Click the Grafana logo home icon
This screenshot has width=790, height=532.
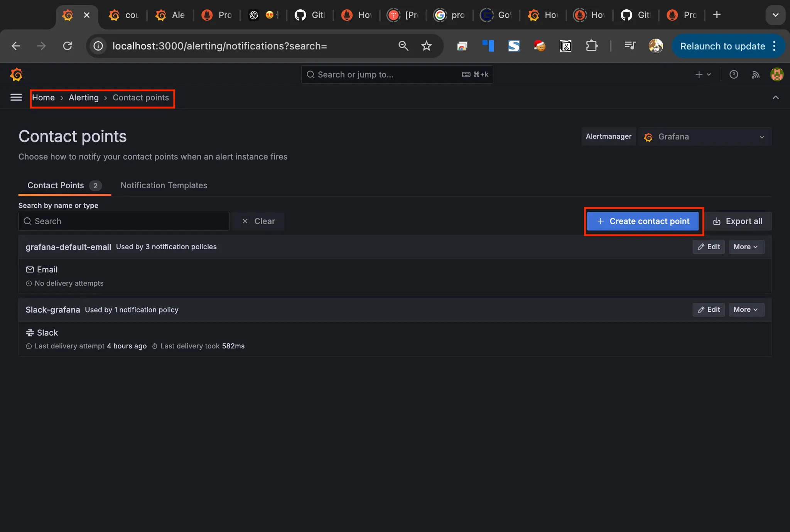tap(16, 74)
